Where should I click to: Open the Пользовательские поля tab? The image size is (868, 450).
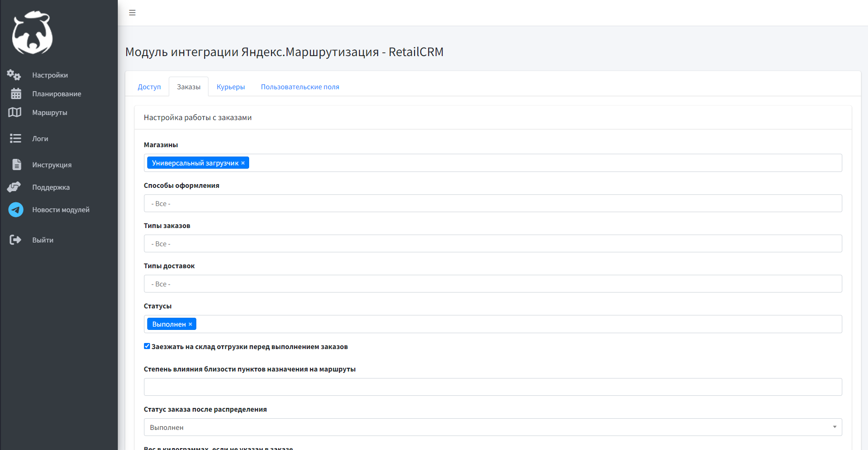300,87
